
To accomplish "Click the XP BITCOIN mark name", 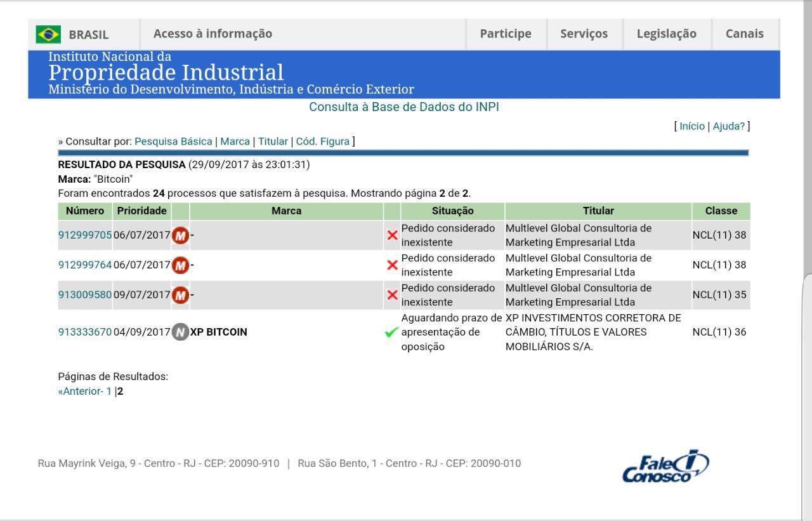I will (219, 332).
